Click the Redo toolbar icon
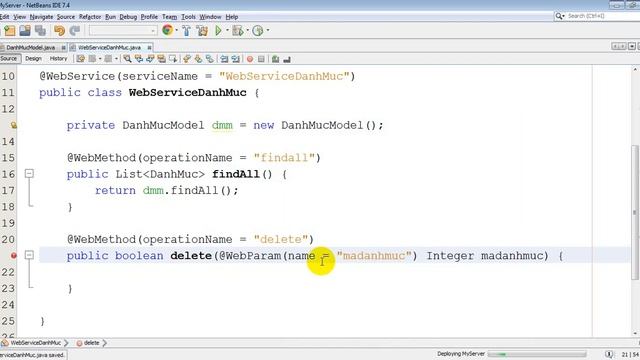Screen dimensions: 640x360 click(75, 31)
